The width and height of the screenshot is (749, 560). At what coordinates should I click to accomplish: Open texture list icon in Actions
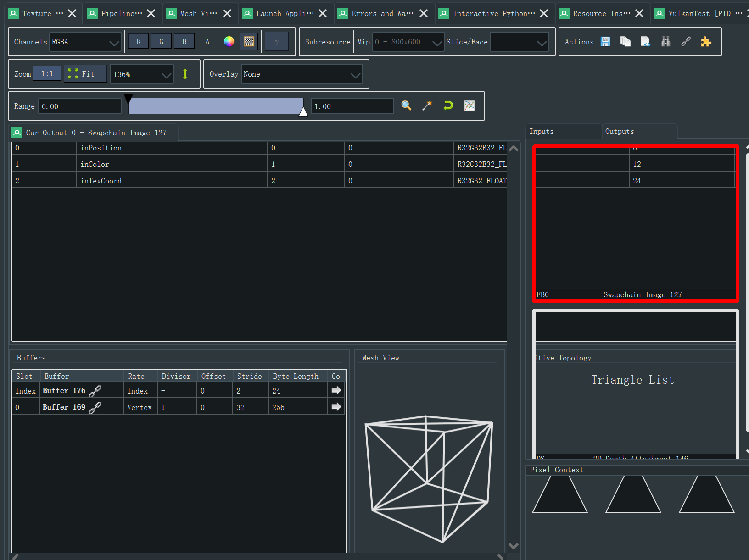pyautogui.click(x=645, y=42)
